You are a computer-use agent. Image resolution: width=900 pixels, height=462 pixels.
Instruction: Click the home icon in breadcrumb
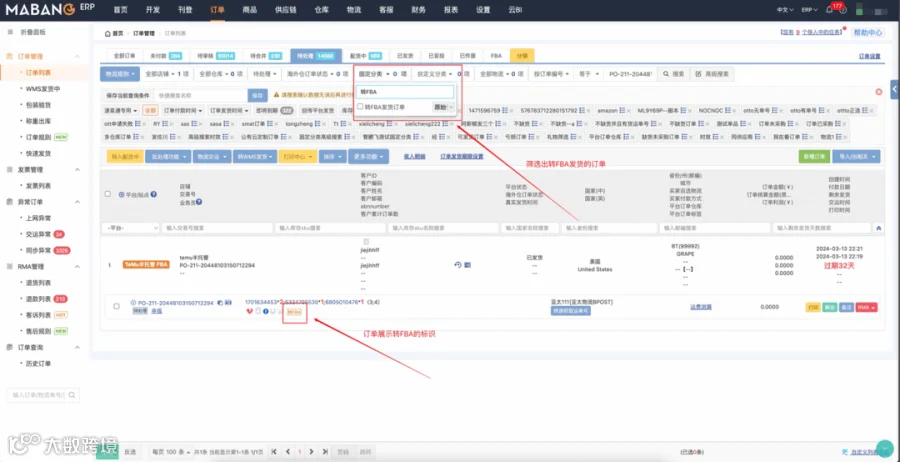pos(107,34)
